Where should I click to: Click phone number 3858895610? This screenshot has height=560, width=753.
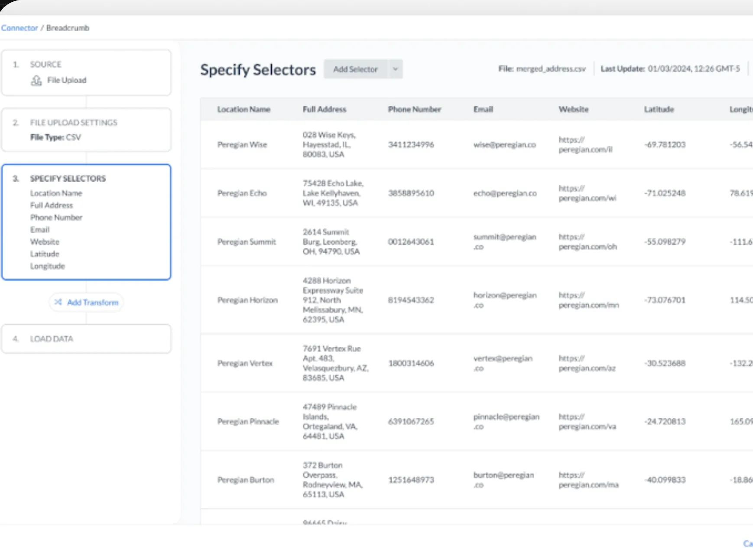tap(411, 193)
